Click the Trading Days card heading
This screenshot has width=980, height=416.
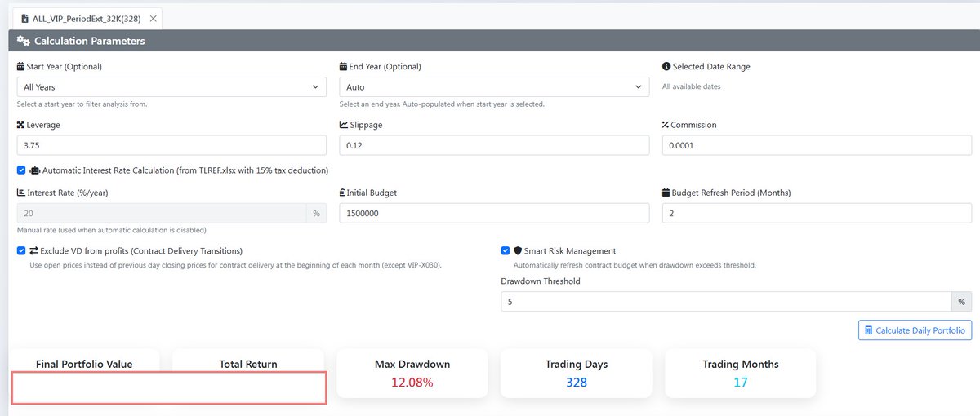(577, 365)
